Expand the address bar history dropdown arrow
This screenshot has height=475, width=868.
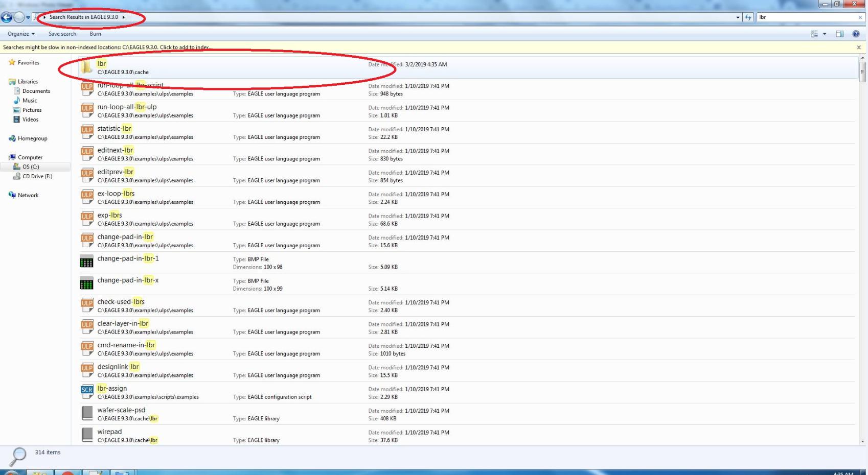[738, 17]
